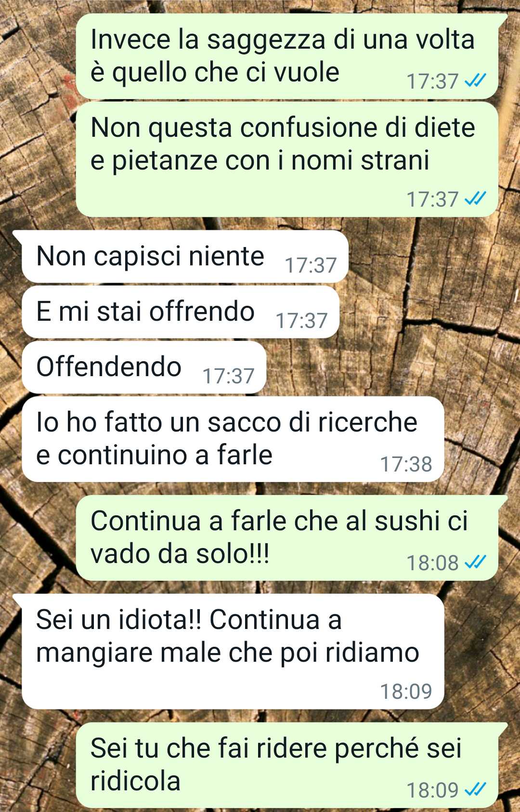Tap the 17:37 timestamp beside 'Offendendo'

click(228, 376)
